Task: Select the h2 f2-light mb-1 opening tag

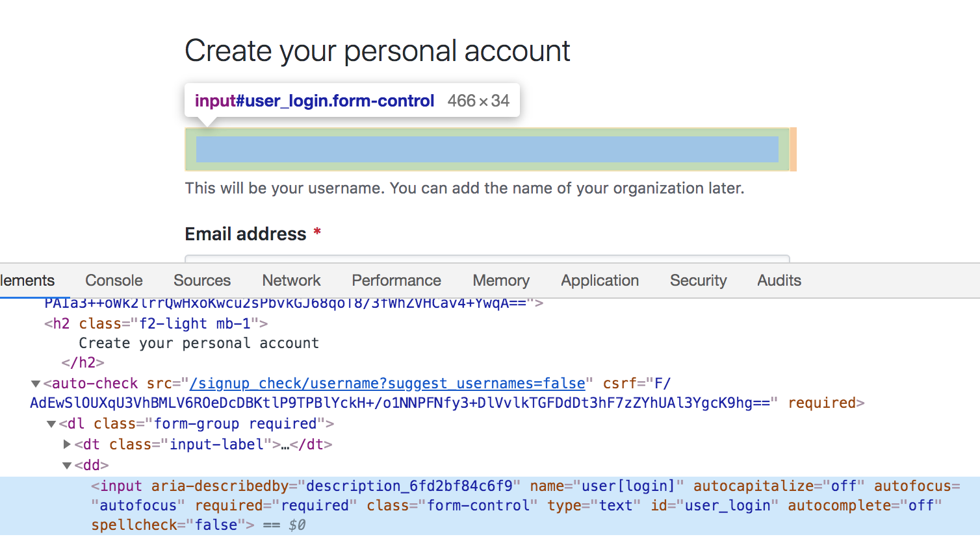Action: click(156, 323)
